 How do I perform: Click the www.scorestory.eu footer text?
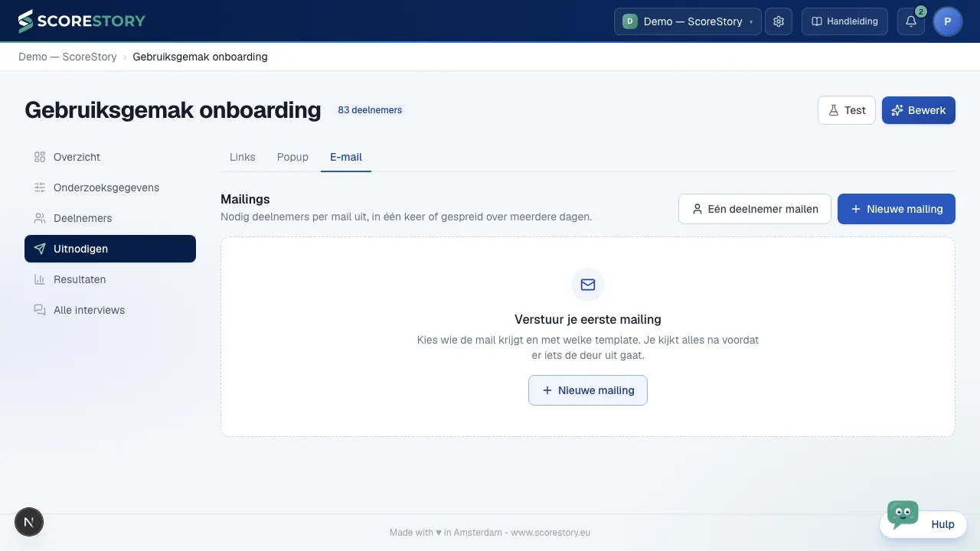pos(550,533)
